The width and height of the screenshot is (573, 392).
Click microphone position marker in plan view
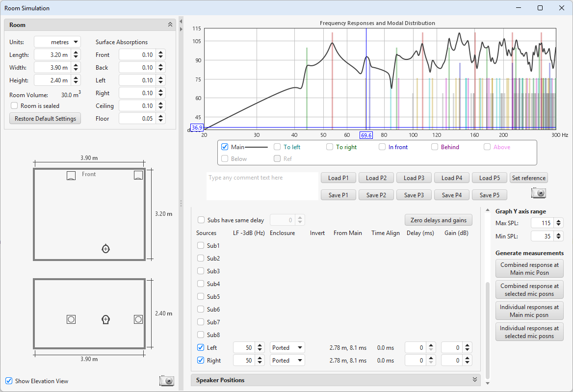pos(105,249)
